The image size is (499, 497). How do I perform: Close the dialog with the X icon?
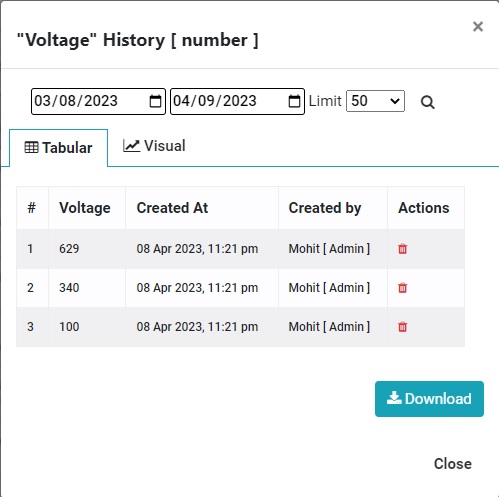[x=478, y=26]
